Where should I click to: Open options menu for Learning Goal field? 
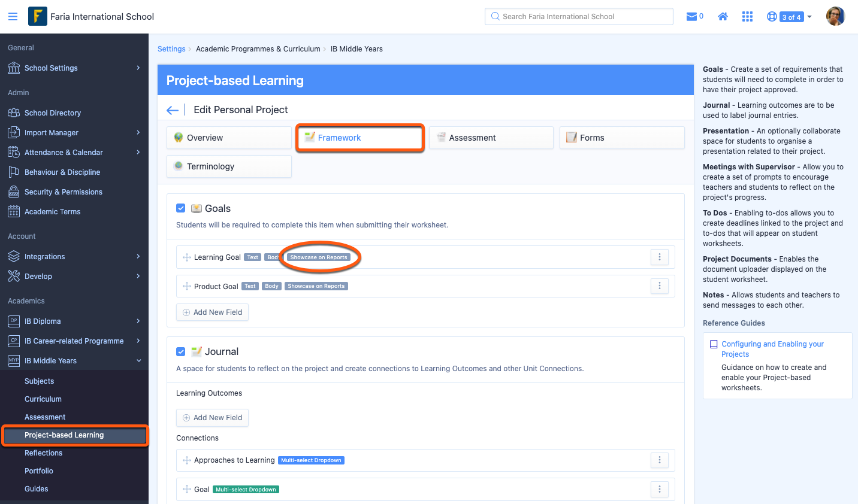click(x=660, y=257)
